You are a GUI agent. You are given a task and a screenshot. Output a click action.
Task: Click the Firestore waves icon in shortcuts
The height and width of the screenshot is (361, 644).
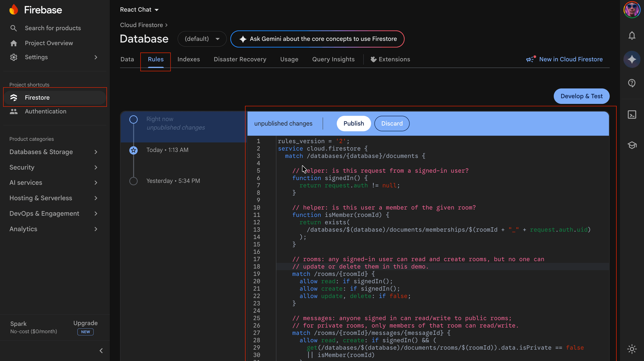[x=14, y=98]
